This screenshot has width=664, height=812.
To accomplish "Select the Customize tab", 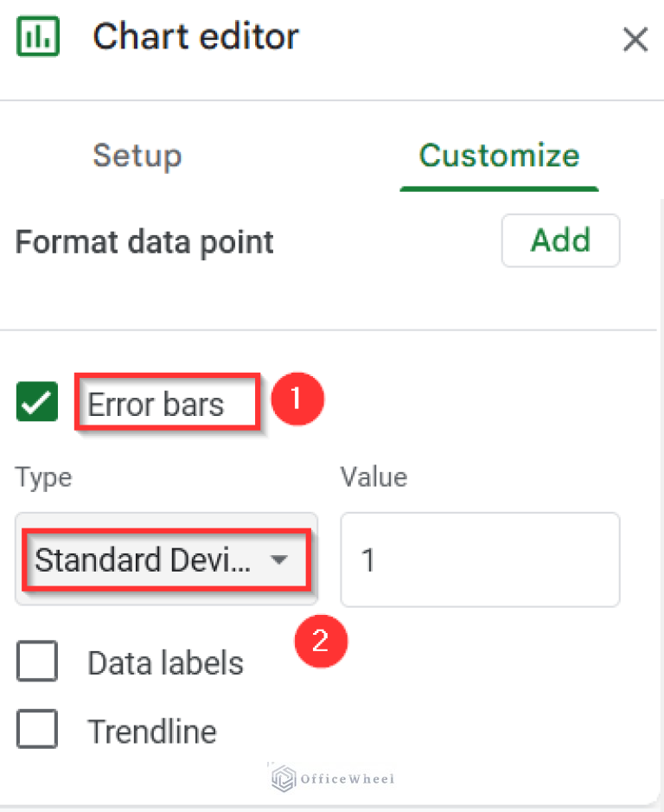I will coord(499,156).
